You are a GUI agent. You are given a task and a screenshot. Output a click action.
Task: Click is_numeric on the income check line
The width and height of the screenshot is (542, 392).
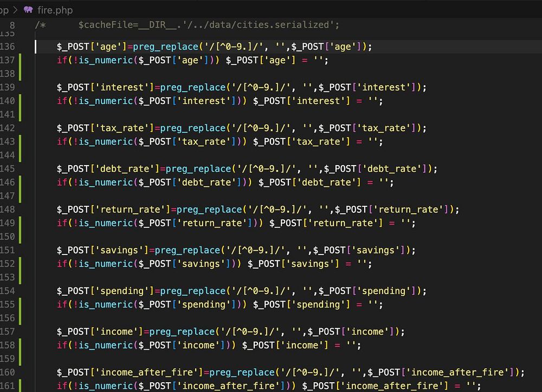point(106,345)
